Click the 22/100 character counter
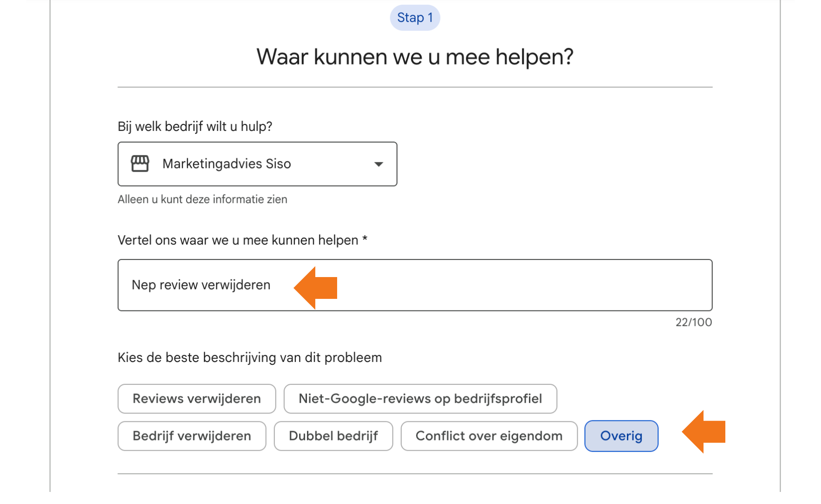821x504 pixels. pyautogui.click(x=693, y=322)
